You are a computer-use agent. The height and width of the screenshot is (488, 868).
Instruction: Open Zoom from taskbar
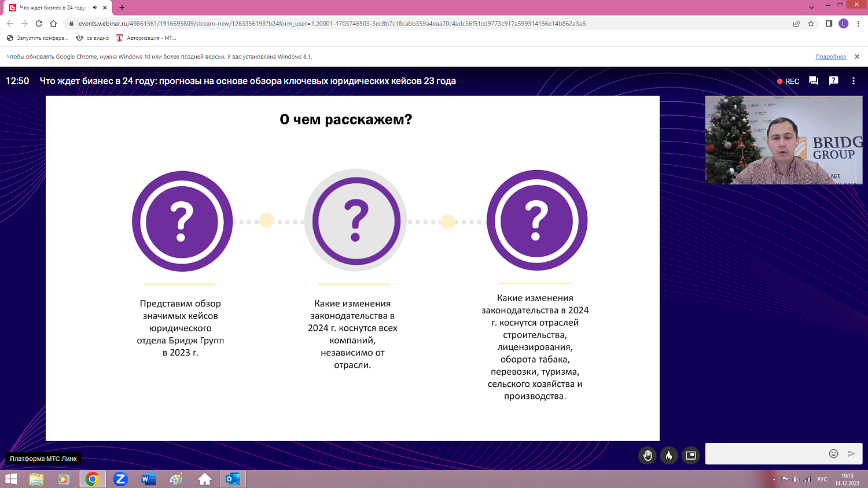(120, 479)
